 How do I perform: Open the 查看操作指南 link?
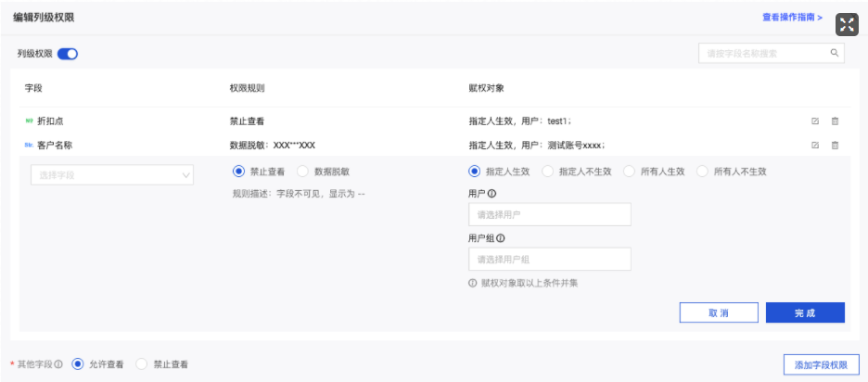792,18
